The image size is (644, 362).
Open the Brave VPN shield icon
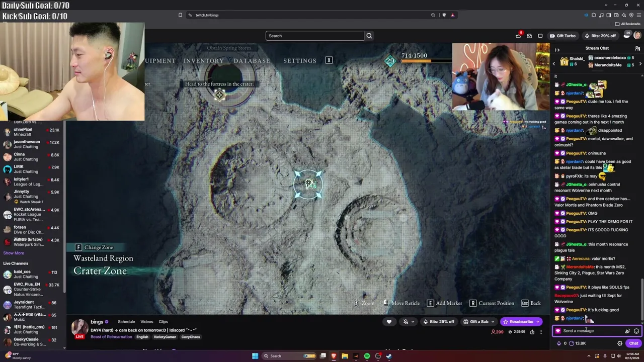[x=631, y=15]
